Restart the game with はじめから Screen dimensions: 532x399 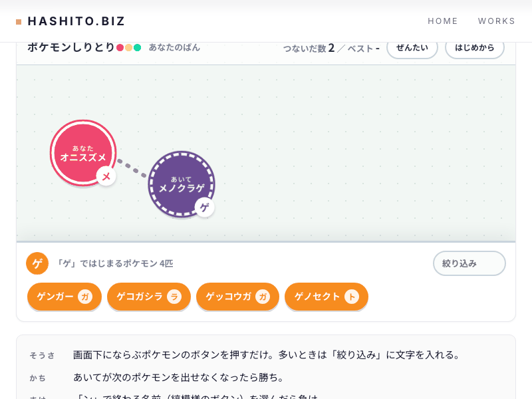tap(475, 48)
